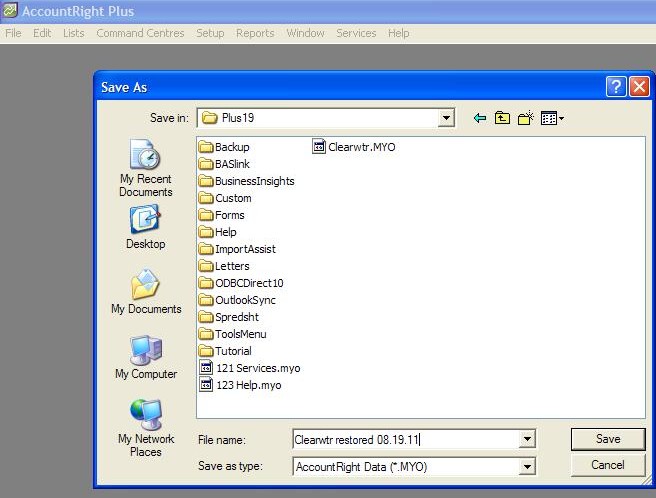656x498 pixels.
Task: Select the Letters folder
Action: (224, 266)
